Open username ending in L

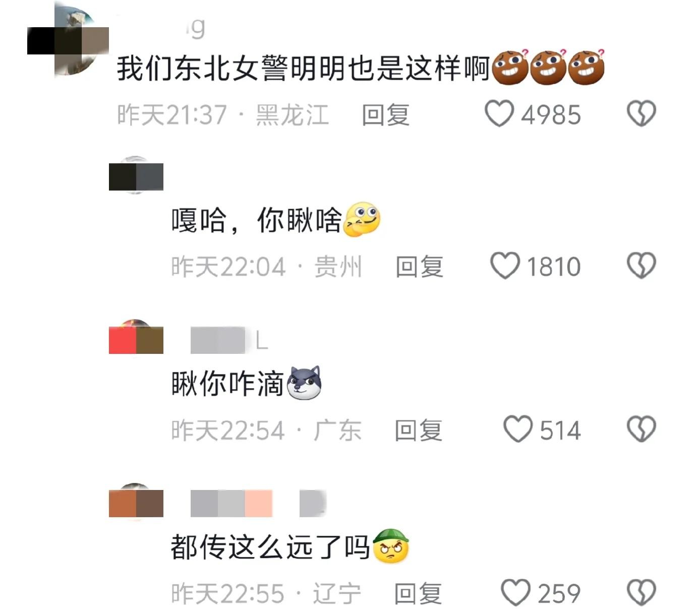pyautogui.click(x=229, y=341)
